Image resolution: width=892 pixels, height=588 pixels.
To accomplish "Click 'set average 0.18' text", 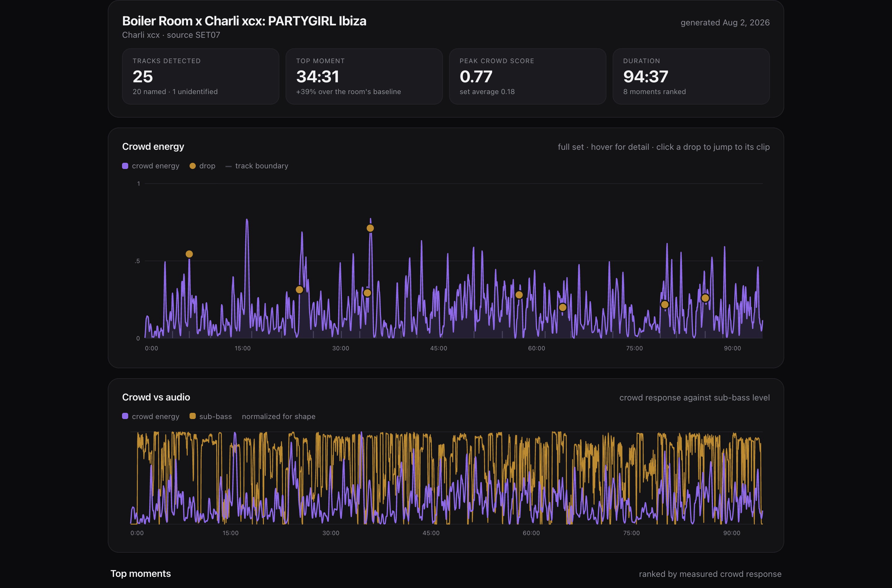I will click(x=487, y=92).
